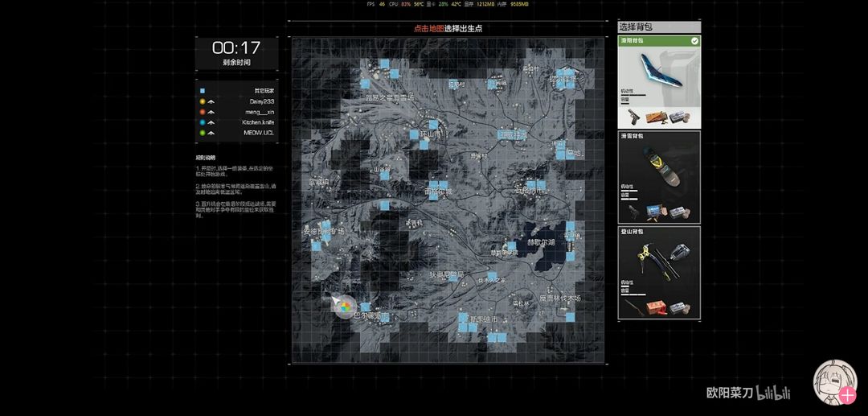The width and height of the screenshot is (868, 416).
Task: Click player name meng__xin
Action: (x=260, y=112)
